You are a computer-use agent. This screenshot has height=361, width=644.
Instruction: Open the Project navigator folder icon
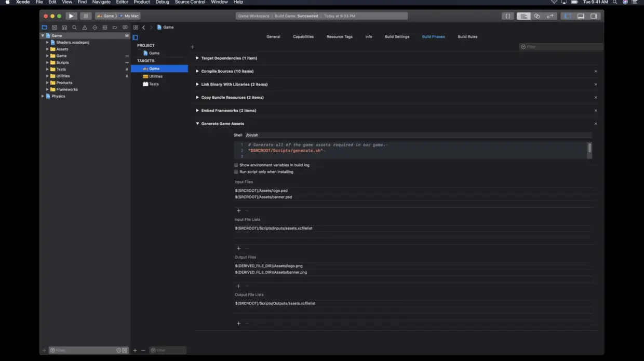[x=44, y=28]
